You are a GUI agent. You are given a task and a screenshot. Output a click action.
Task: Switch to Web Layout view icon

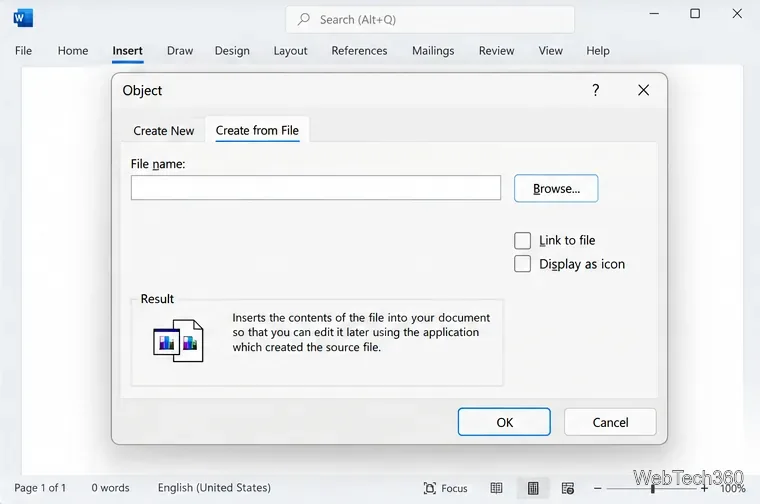[568, 488]
